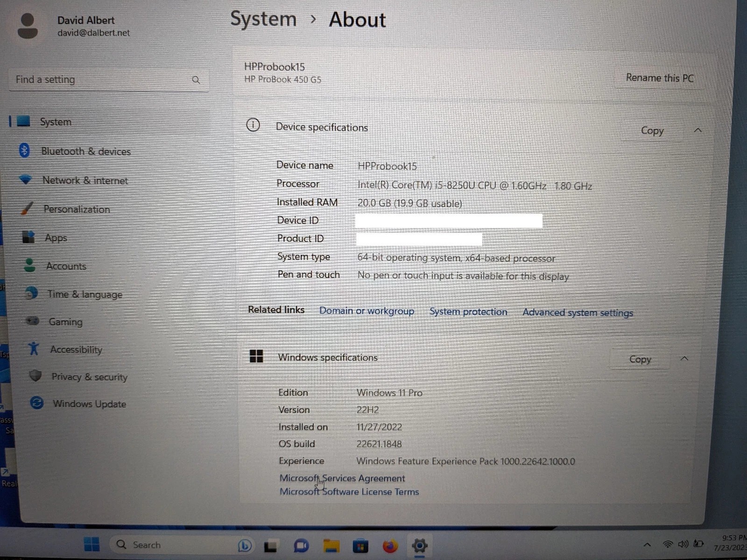Image resolution: width=747 pixels, height=560 pixels.
Task: Show hidden icons tray chevron
Action: (x=647, y=545)
